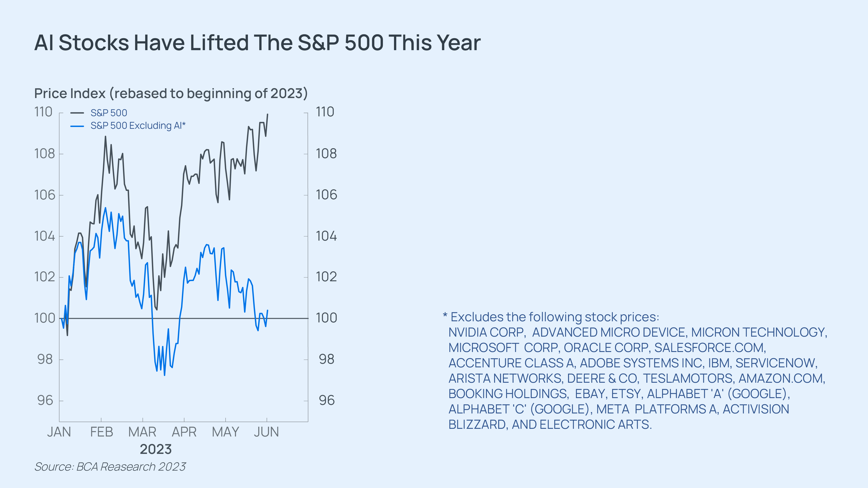This screenshot has height=488, width=868.
Task: Click the JUN month label on axis
Action: (266, 432)
